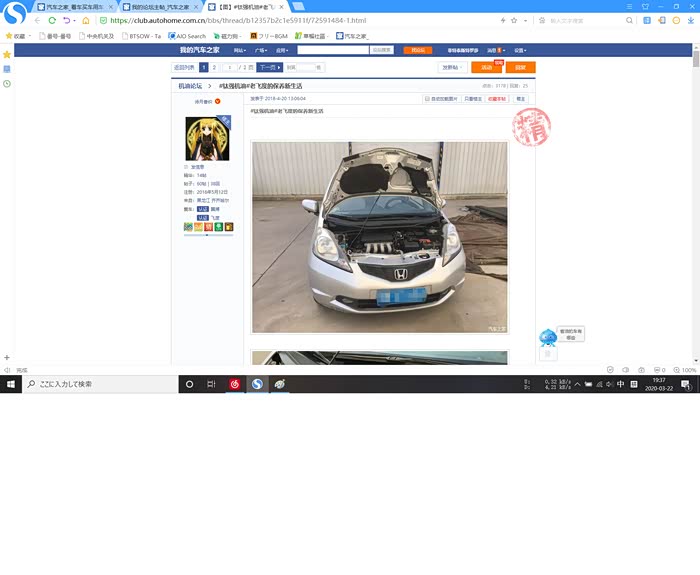Click the Windows Start button

[9, 384]
